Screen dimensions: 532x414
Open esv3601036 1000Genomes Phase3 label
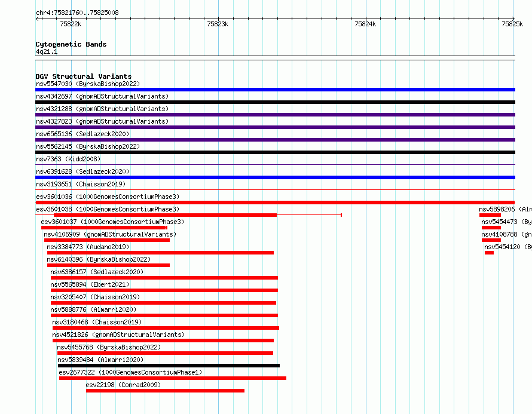coord(108,197)
